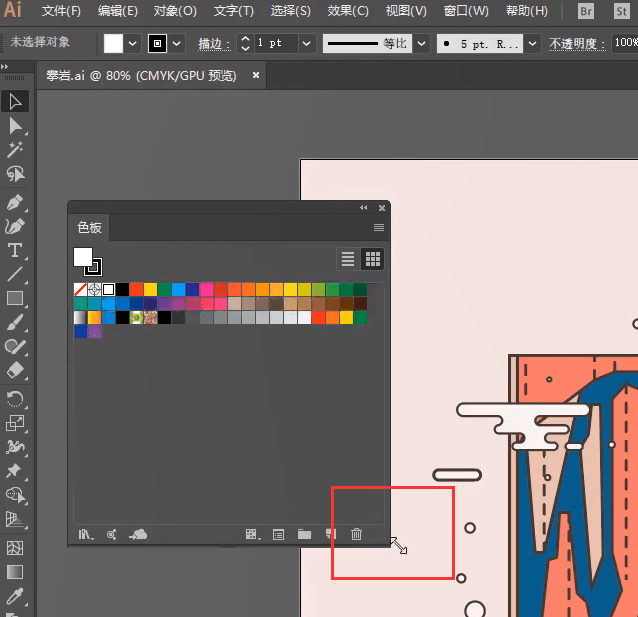Open brush definition dropdown
The height and width of the screenshot is (617, 638).
click(532, 43)
